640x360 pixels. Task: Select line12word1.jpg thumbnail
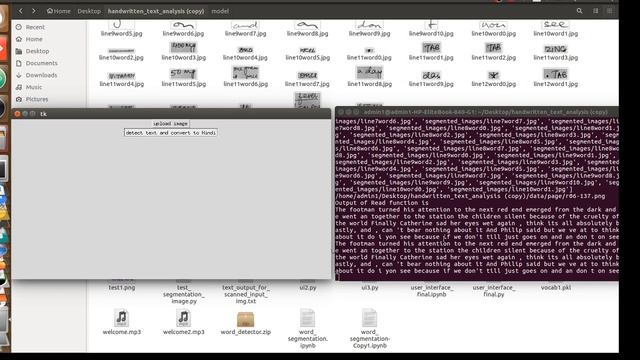point(556,74)
